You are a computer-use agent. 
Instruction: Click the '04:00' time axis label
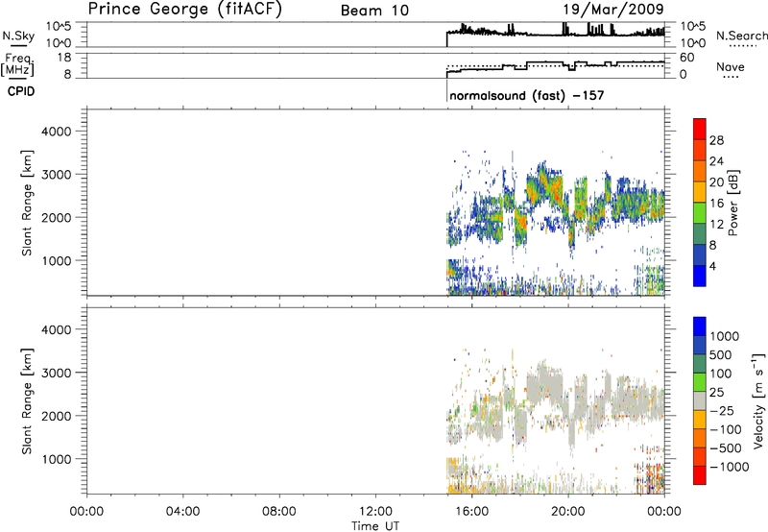point(182,512)
